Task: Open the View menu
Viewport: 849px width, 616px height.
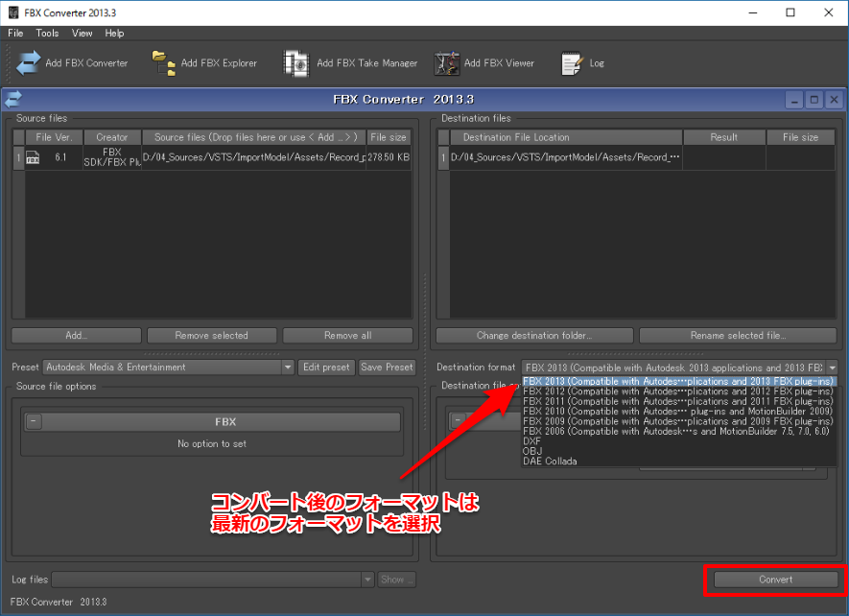Action: 82,33
